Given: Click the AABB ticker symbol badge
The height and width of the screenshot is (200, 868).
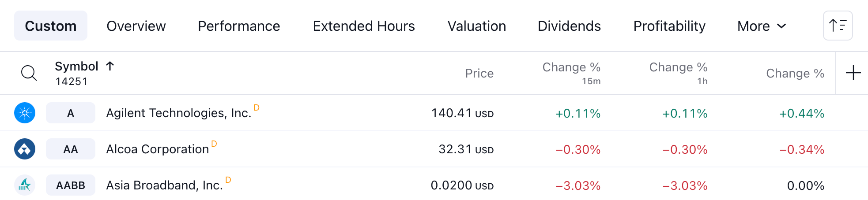Looking at the screenshot, I should pyautogui.click(x=71, y=185).
